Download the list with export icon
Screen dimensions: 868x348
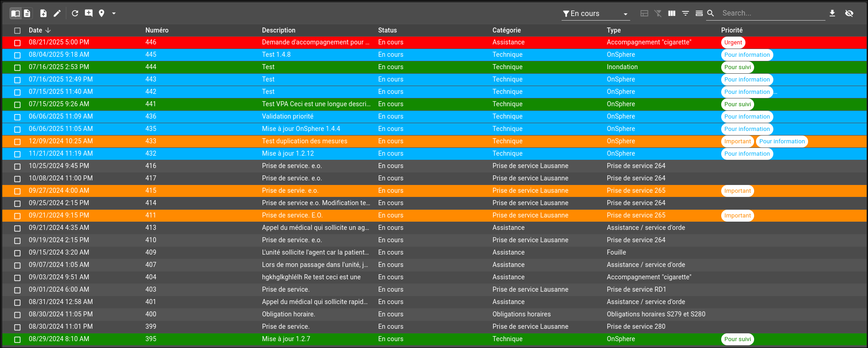tap(832, 13)
